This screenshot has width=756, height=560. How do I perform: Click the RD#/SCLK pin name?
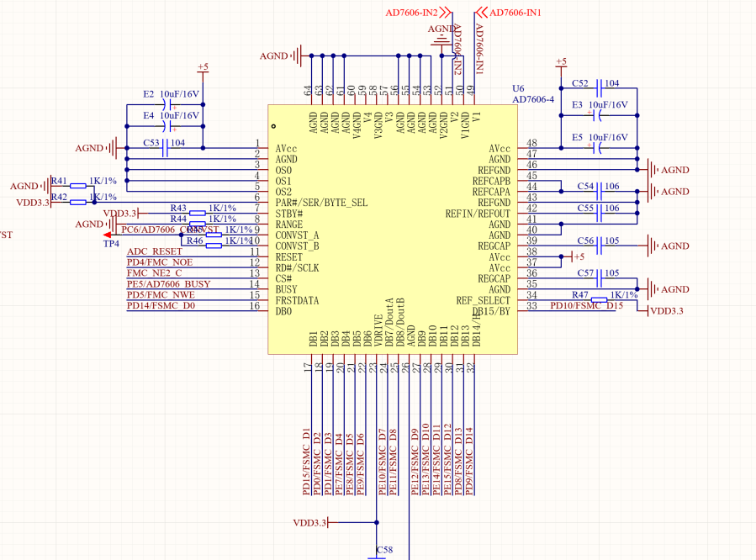tap(297, 267)
